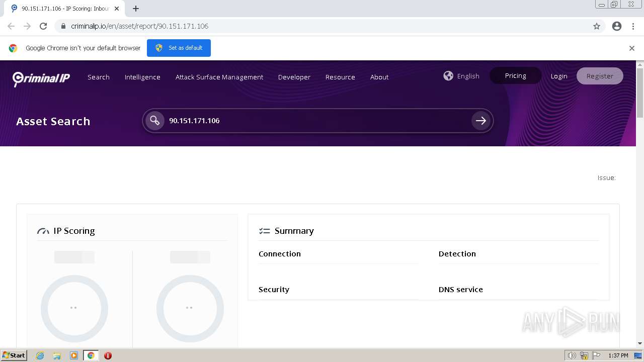This screenshot has width=644, height=362.
Task: Click the Asset Search title
Action: tap(53, 121)
